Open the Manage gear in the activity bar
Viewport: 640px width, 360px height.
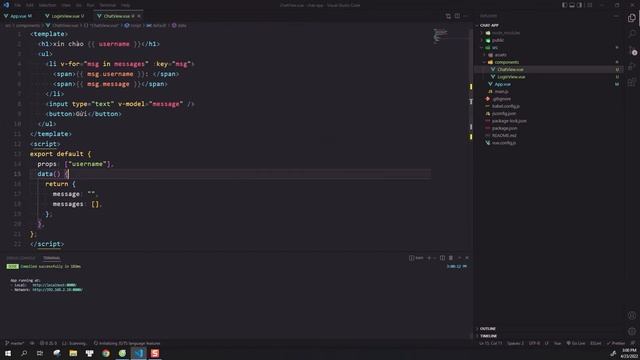pyautogui.click(x=632, y=331)
